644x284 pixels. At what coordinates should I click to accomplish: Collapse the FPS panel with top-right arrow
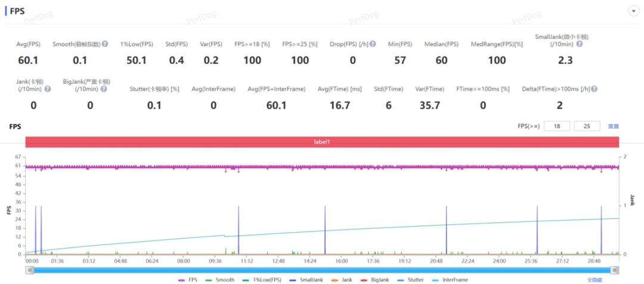[633, 12]
